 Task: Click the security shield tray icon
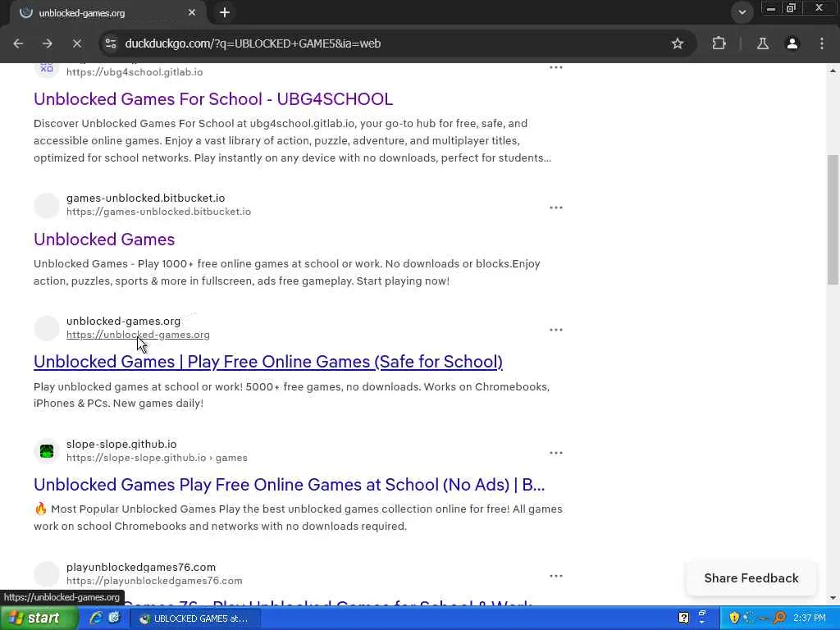click(734, 619)
